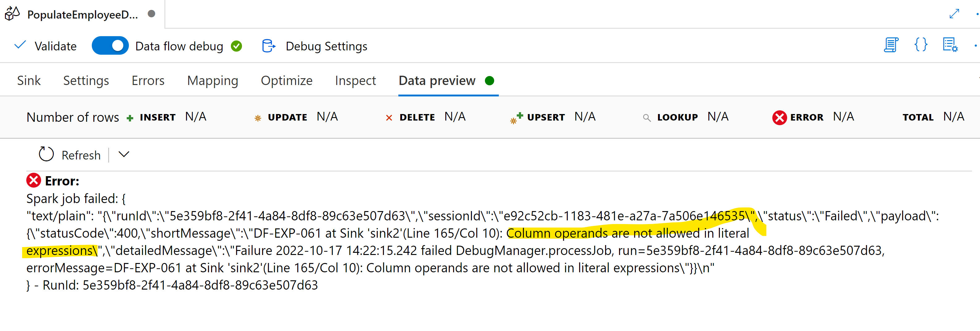
Task: Click the data flow icon beside PopulateEmployeeD tab
Action: 12,14
